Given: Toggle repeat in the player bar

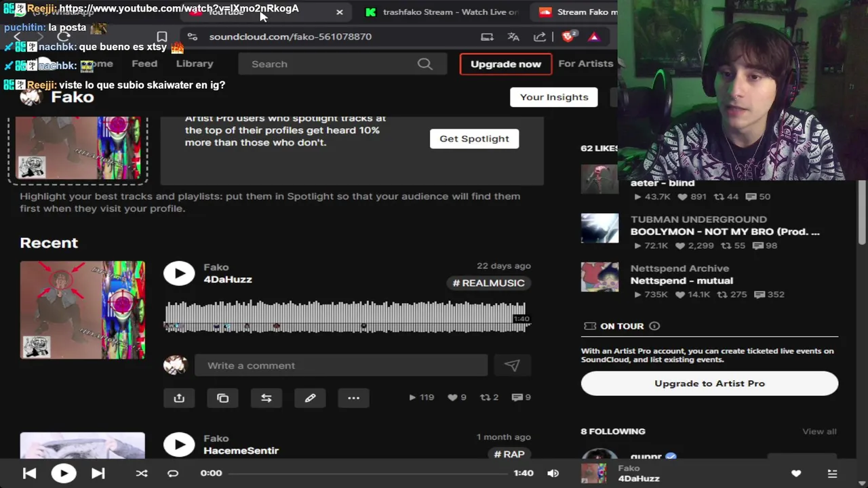Looking at the screenshot, I should [173, 473].
